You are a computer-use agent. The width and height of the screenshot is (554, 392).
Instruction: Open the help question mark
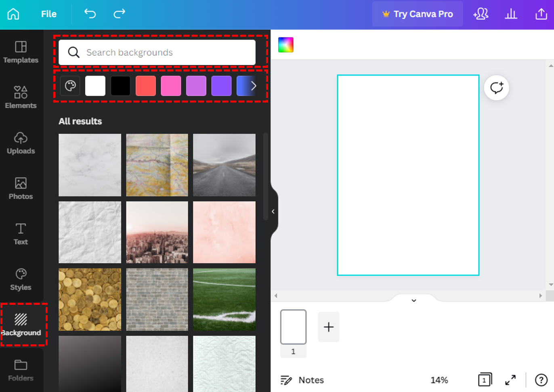(x=541, y=380)
